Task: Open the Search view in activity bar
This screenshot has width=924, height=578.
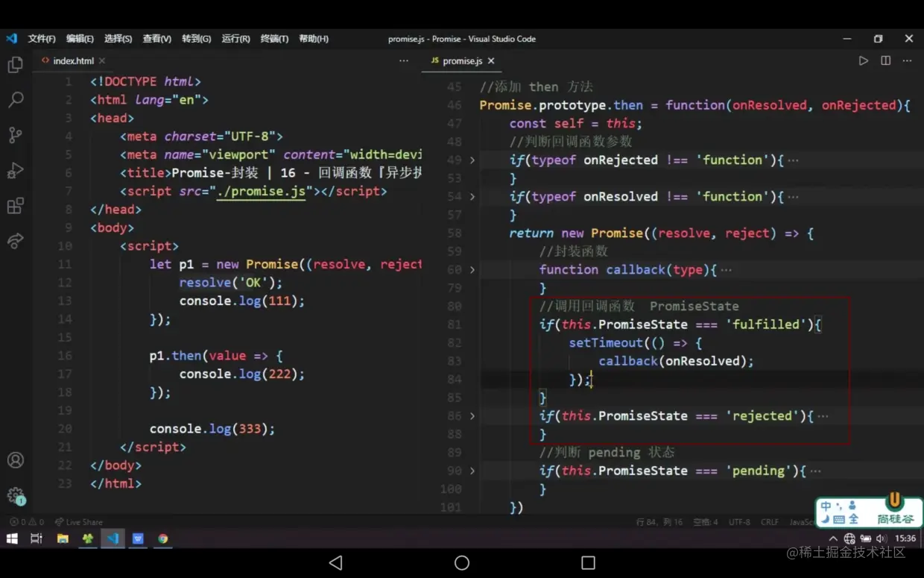Action: pos(15,99)
